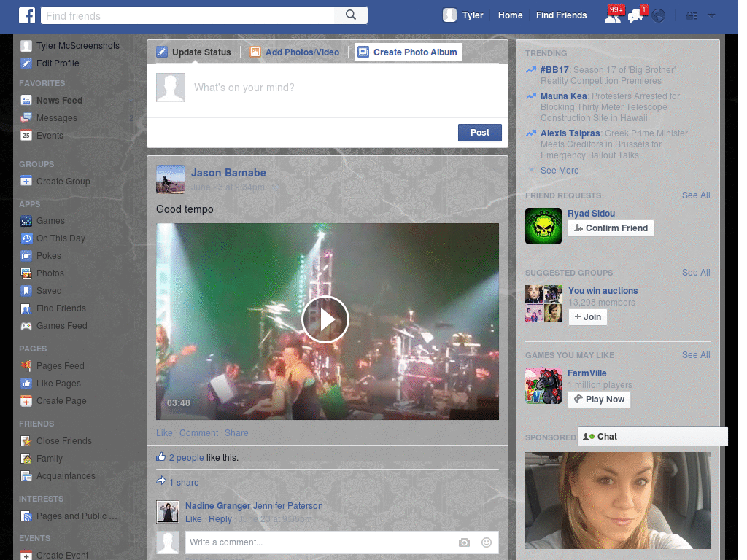
Task: Click the Acquaintances list icon
Action: click(x=26, y=476)
